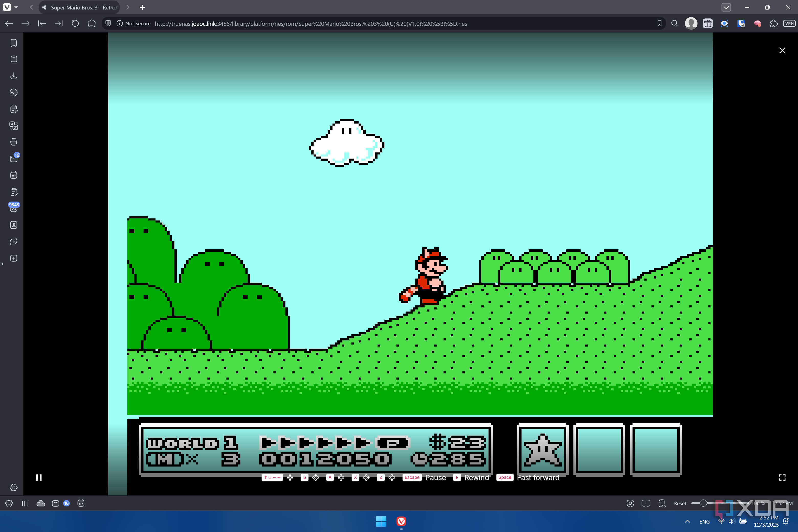Open the user profile avatar menu
This screenshot has width=798, height=532.
tap(691, 24)
